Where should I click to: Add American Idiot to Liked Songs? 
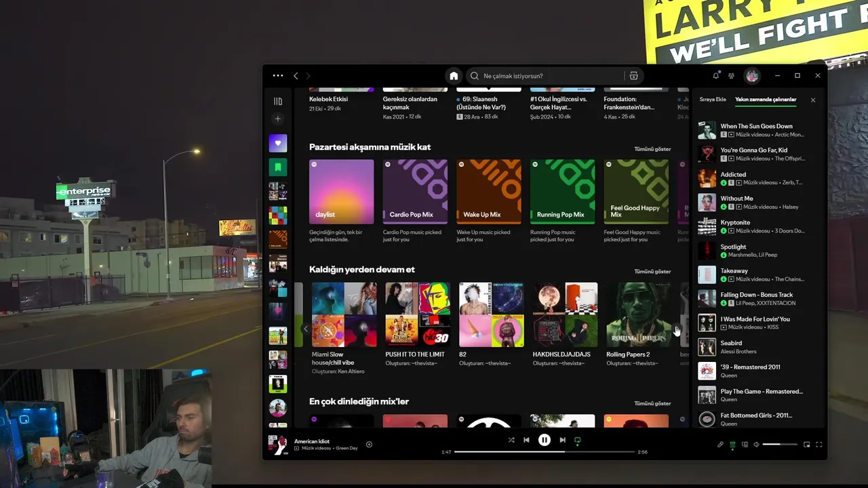[369, 445]
